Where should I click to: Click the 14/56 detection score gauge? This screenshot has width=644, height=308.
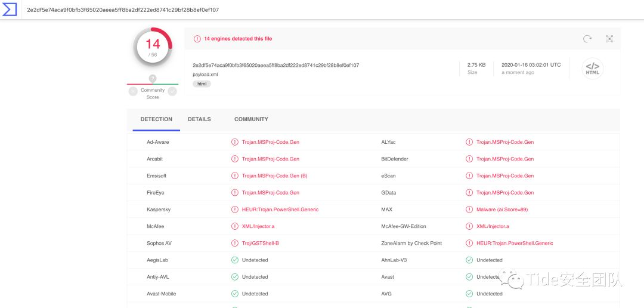(x=153, y=47)
